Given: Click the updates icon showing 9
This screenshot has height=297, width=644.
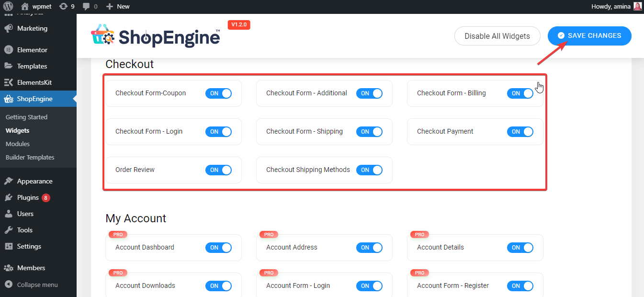Looking at the screenshot, I should 63,6.
